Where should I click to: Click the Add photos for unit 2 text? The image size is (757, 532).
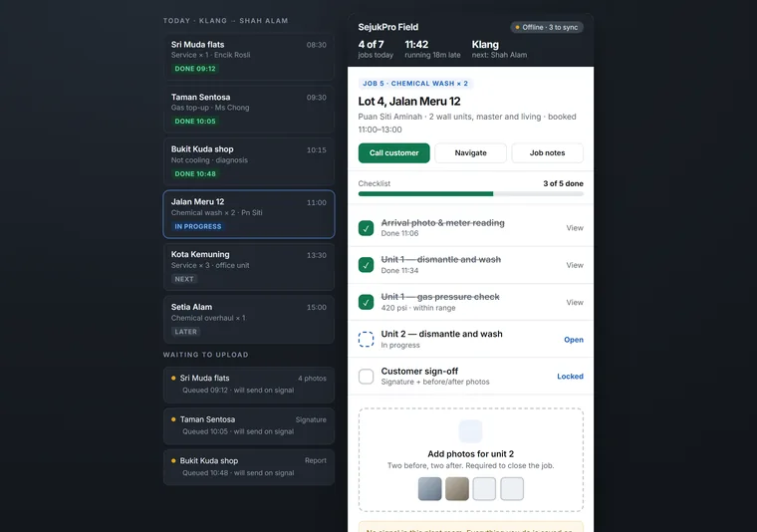[x=471, y=453]
